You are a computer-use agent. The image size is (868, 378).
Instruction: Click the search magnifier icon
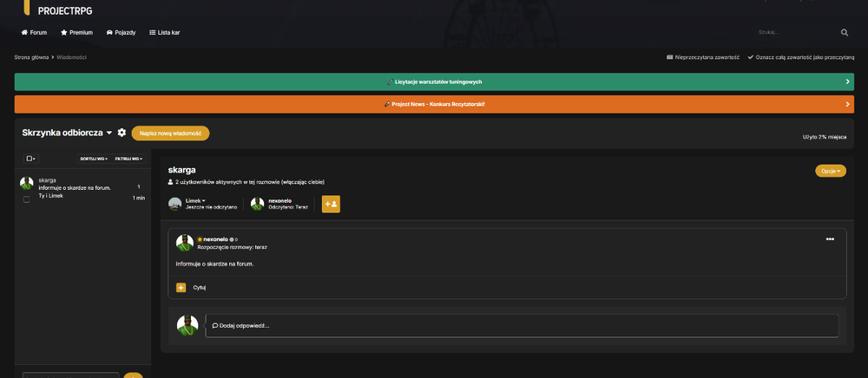coord(845,33)
